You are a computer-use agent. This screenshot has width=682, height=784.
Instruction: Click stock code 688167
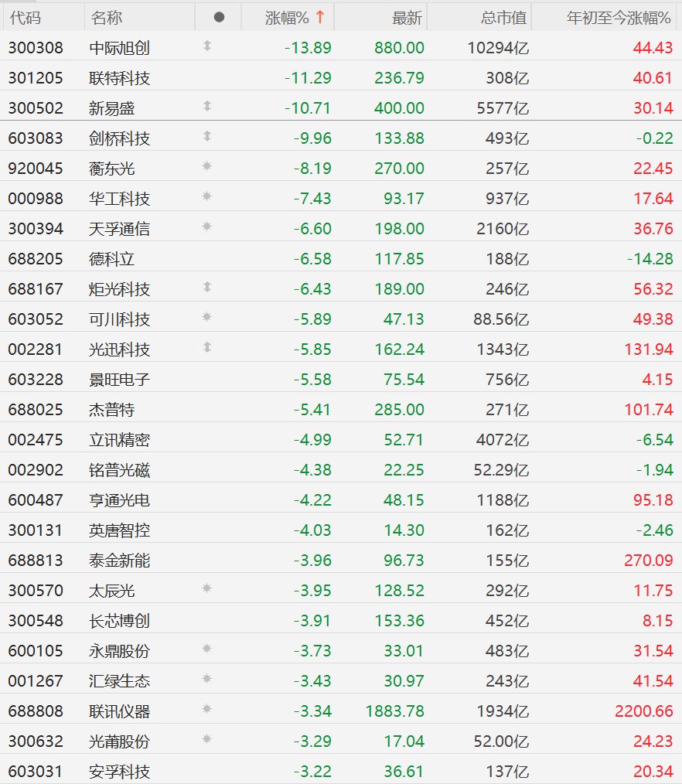click(x=36, y=289)
